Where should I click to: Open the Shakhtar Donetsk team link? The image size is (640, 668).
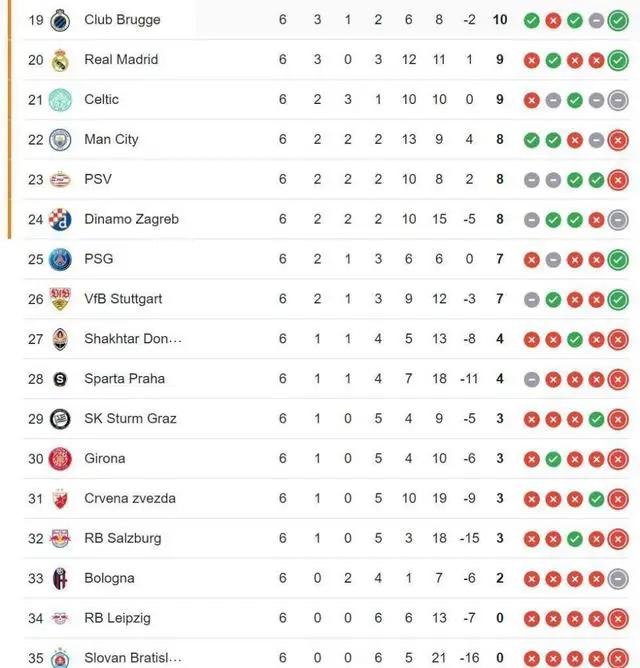click(133, 339)
